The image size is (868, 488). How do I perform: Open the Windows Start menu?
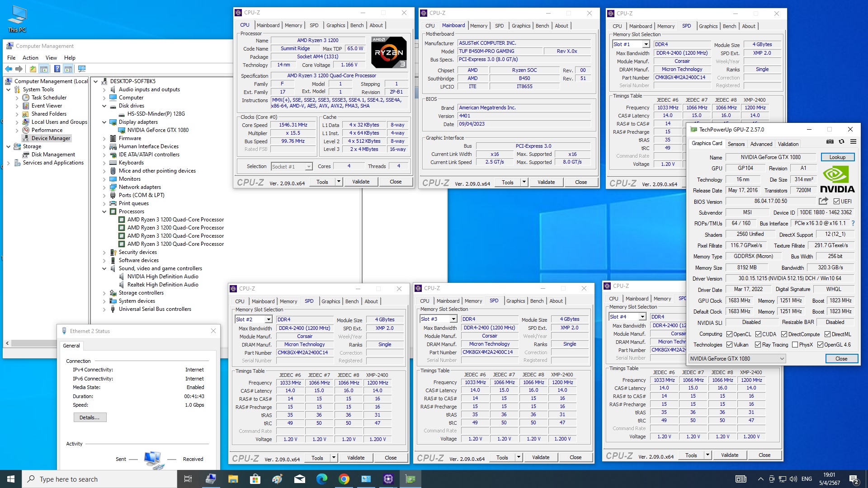[x=11, y=479]
